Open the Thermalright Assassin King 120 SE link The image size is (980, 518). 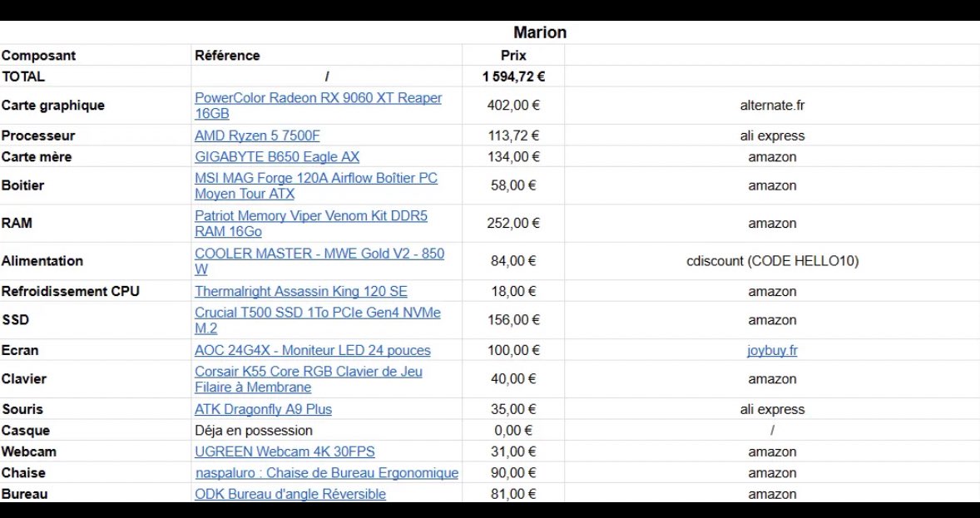[x=300, y=291]
